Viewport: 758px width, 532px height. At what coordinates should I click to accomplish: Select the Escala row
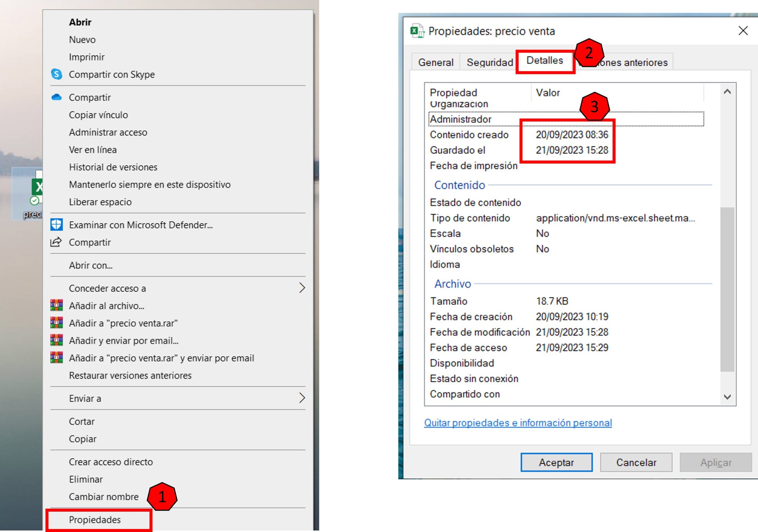point(566,233)
